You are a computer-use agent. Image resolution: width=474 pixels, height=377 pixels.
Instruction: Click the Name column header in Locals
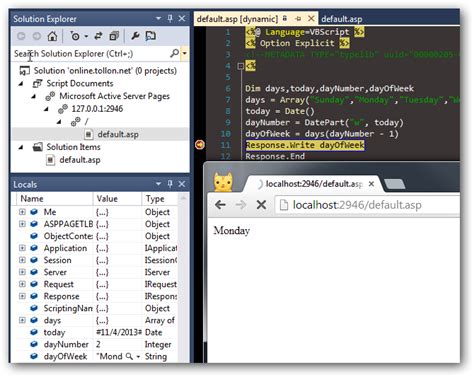[x=54, y=199]
